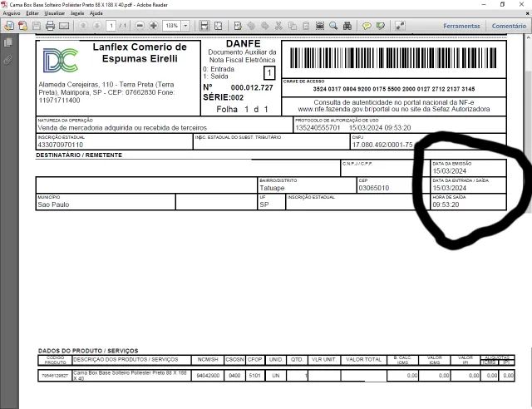Click the highlight text tool icon
The image size is (532, 409).
click(380, 27)
